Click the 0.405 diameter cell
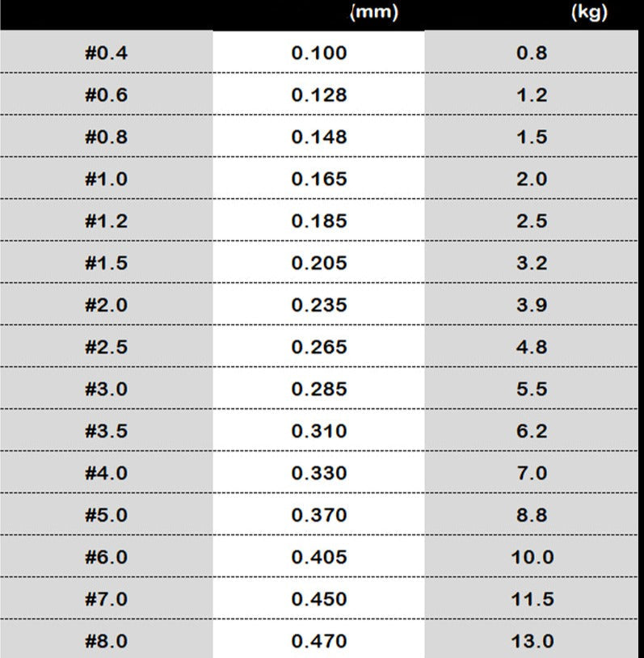This screenshot has height=658, width=644. tap(319, 558)
